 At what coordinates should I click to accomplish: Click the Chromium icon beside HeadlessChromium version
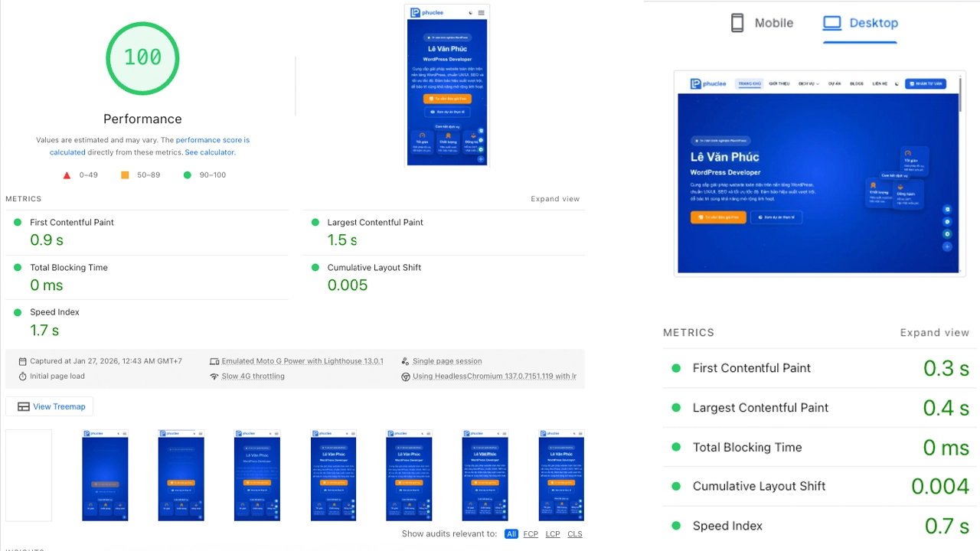(x=406, y=376)
